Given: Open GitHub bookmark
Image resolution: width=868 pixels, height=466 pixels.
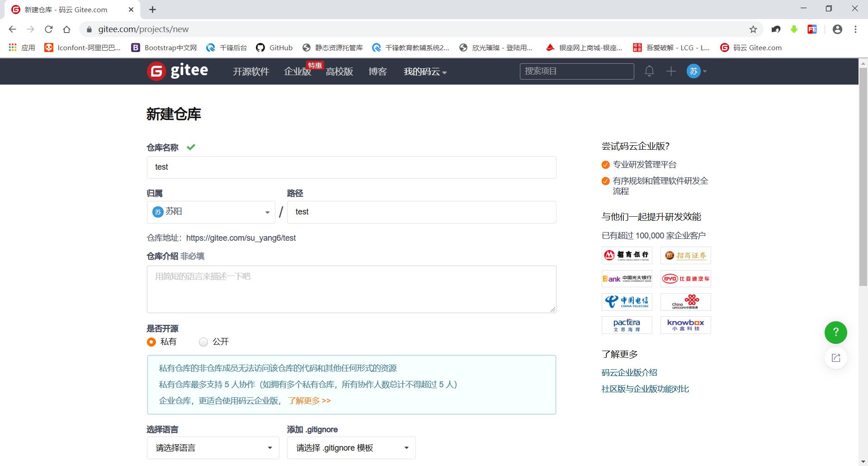Looking at the screenshot, I should 274,48.
